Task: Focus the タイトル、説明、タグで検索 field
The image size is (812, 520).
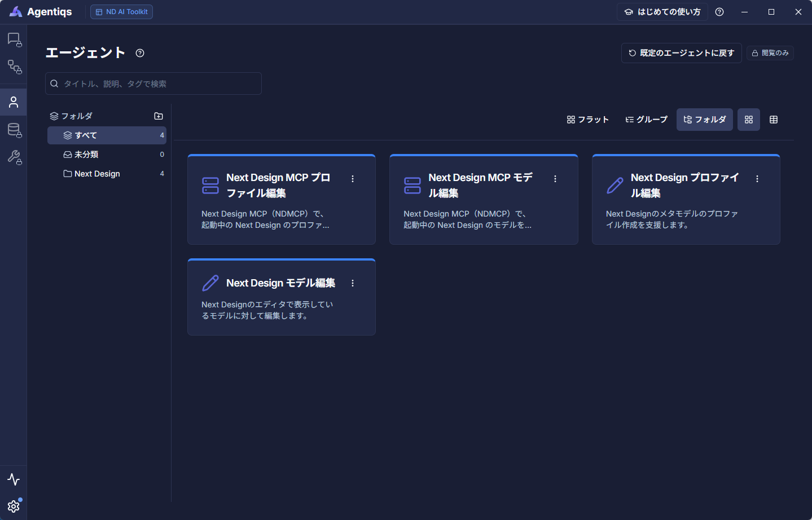Action: click(x=153, y=83)
